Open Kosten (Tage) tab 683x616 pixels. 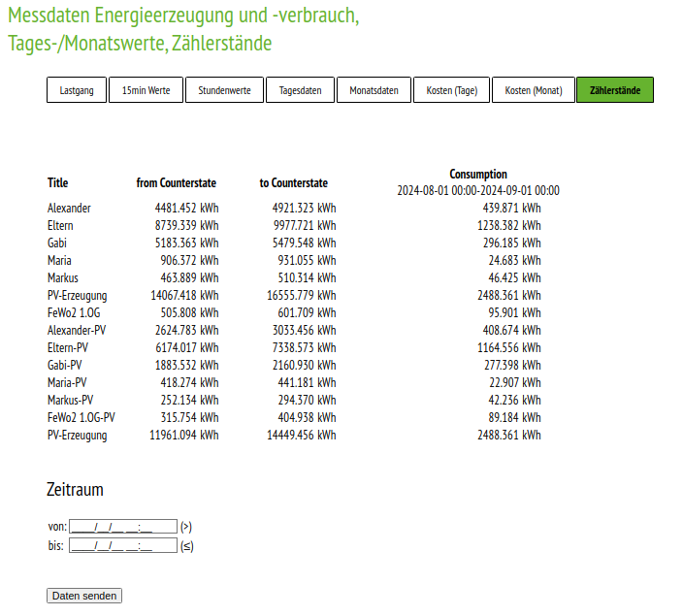click(452, 90)
